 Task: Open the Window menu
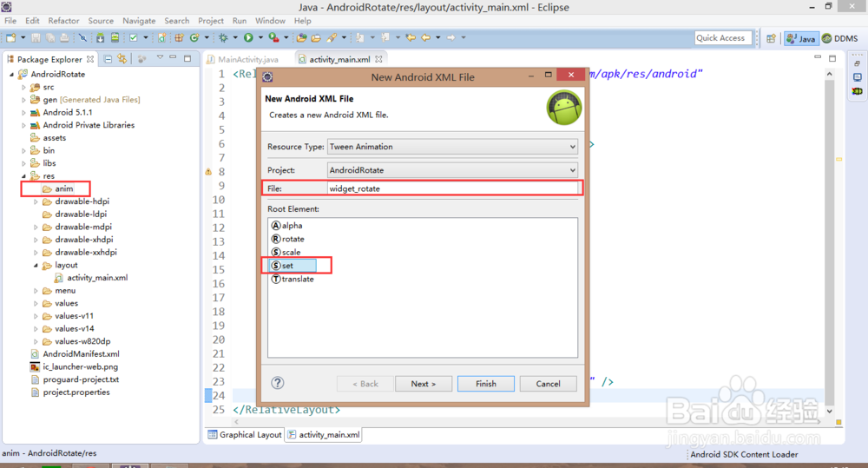tap(270, 21)
